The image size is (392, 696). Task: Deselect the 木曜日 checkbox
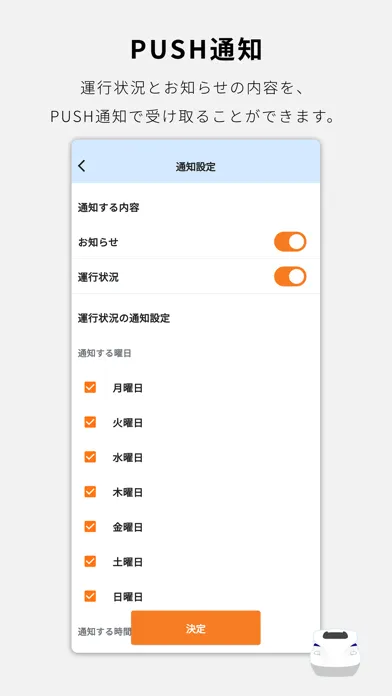(90, 492)
